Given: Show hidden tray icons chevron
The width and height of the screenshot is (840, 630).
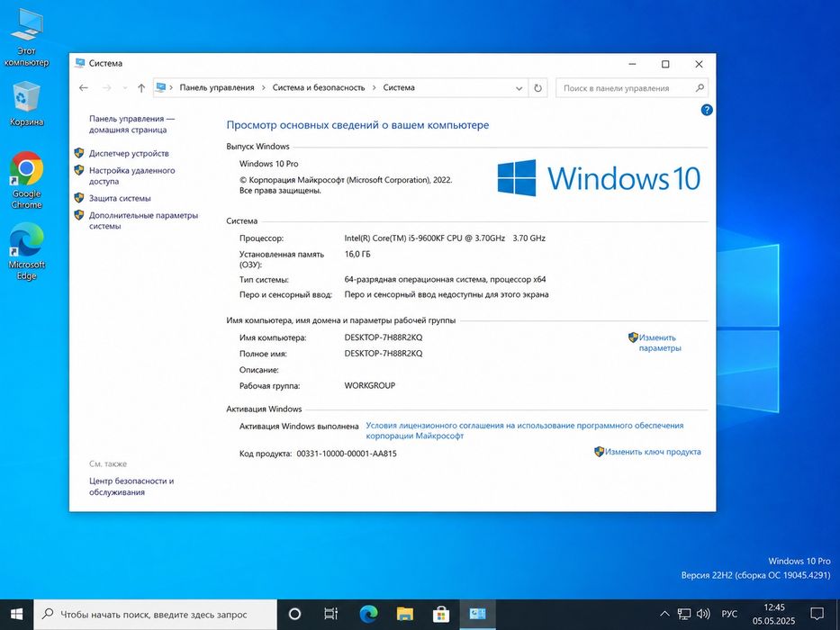Looking at the screenshot, I should pyautogui.click(x=664, y=614).
